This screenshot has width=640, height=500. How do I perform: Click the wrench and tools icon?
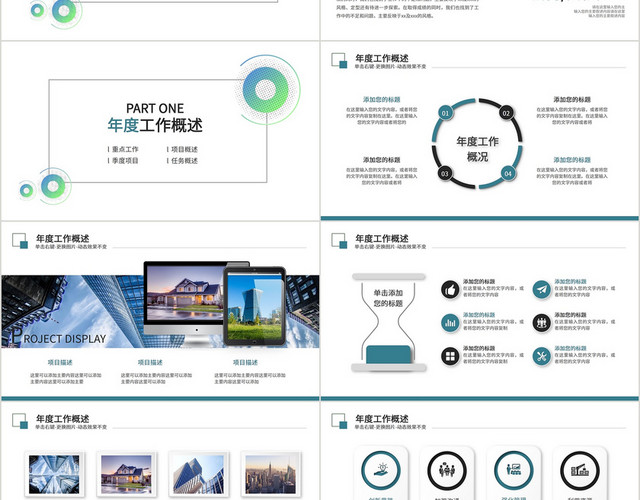click(542, 356)
